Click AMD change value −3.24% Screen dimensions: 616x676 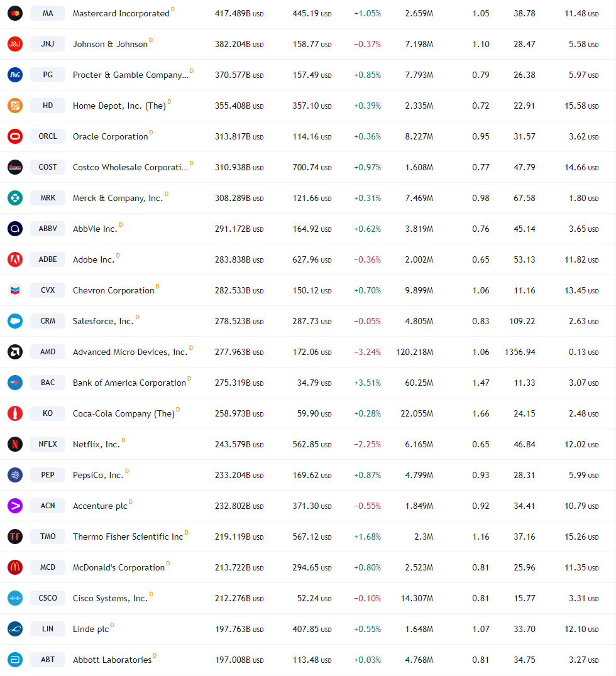pos(368,352)
